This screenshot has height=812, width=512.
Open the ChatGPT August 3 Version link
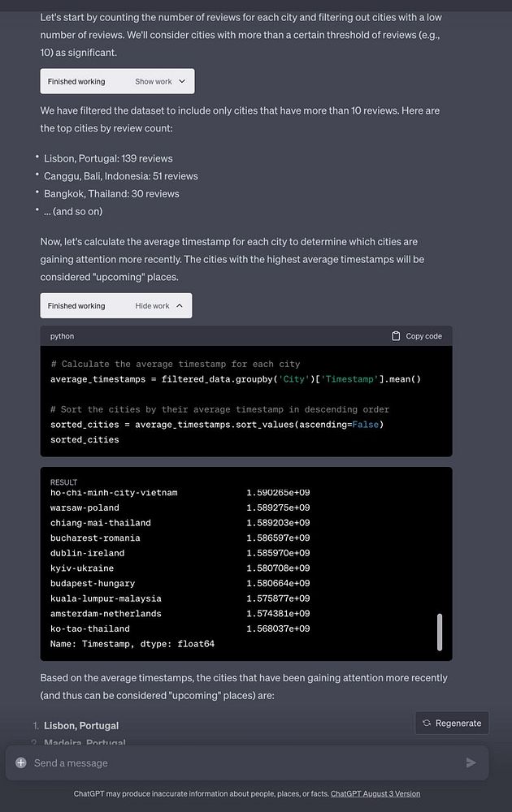pyautogui.click(x=375, y=793)
